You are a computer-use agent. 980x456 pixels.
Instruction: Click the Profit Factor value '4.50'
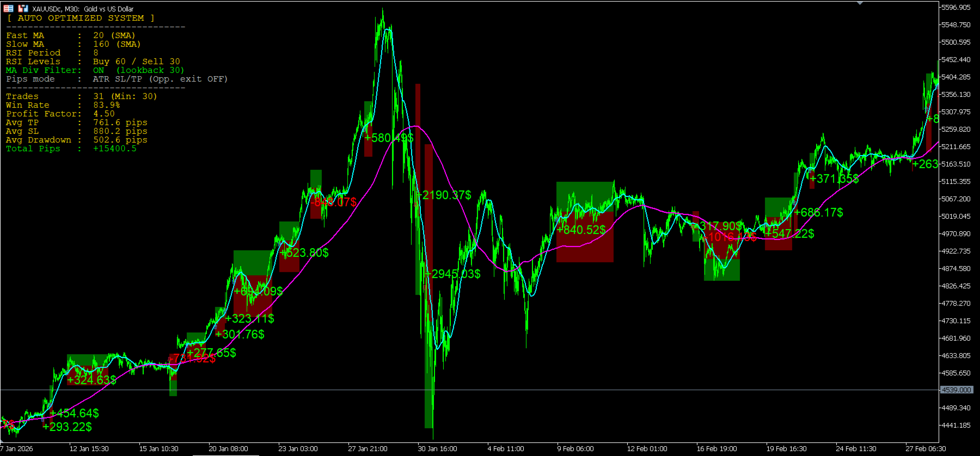coord(104,114)
